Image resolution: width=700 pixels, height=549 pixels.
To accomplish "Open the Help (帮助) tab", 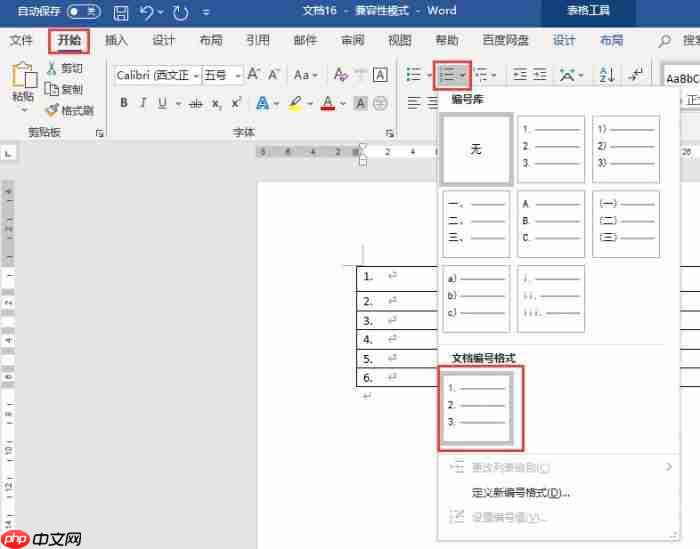I will click(x=447, y=41).
